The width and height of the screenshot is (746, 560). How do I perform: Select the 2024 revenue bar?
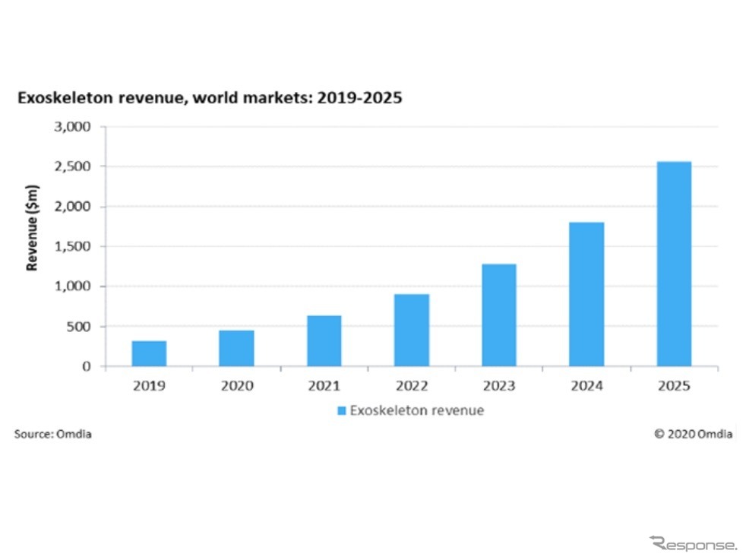click(586, 294)
